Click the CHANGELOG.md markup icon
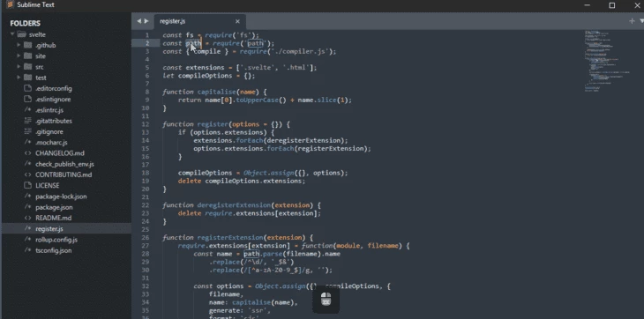The image size is (644, 319). click(x=28, y=153)
